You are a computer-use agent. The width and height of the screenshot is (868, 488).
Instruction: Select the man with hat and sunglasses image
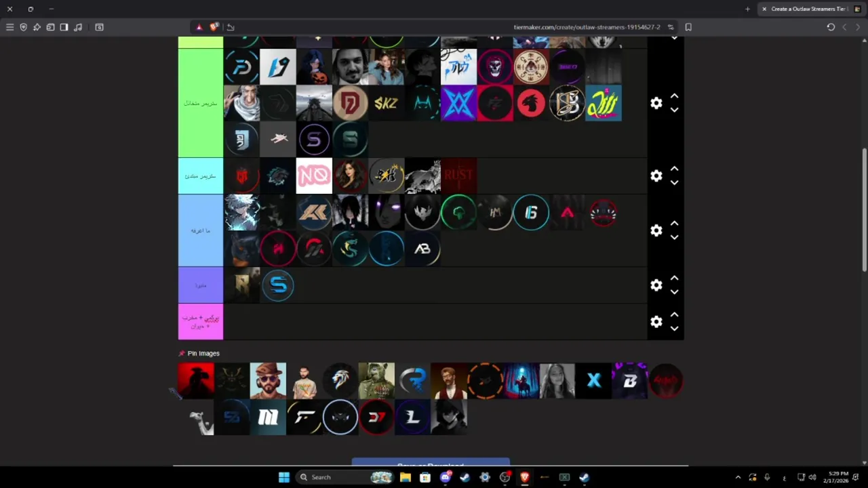(268, 381)
